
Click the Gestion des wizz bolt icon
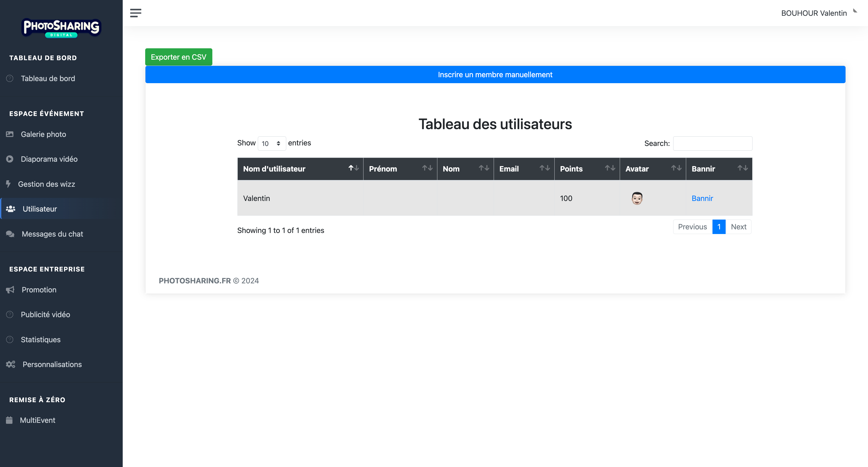pos(9,184)
